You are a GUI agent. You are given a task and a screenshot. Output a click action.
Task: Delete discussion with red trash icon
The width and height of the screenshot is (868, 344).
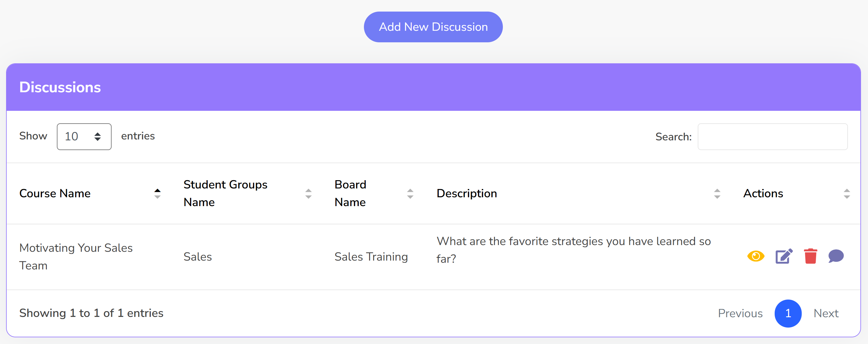810,256
